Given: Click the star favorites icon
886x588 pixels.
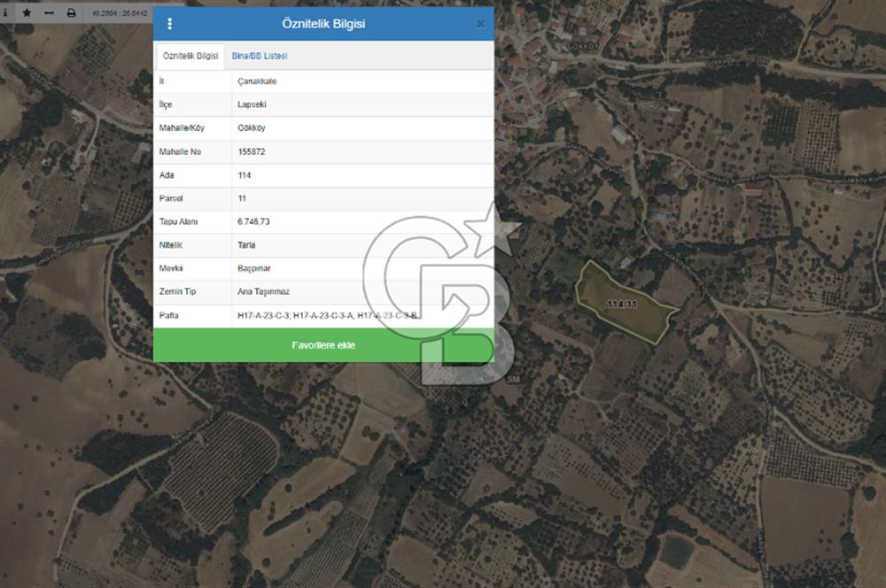Looking at the screenshot, I should pyautogui.click(x=27, y=12).
